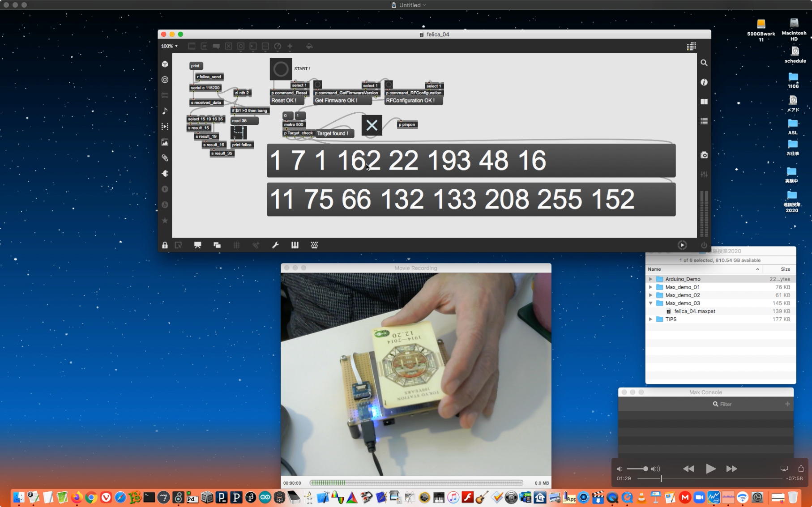Open the reference book icon in right sidebar
This screenshot has height=507, width=812.
(704, 102)
